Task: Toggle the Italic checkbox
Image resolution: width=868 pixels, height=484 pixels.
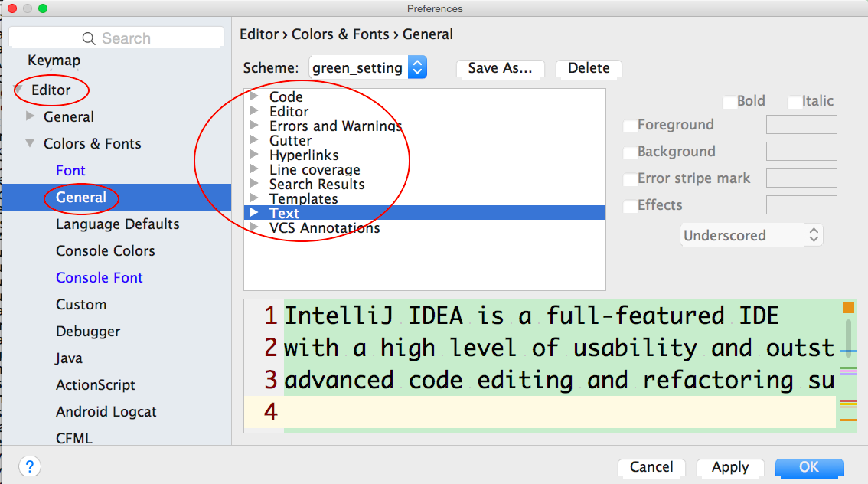Action: (795, 101)
